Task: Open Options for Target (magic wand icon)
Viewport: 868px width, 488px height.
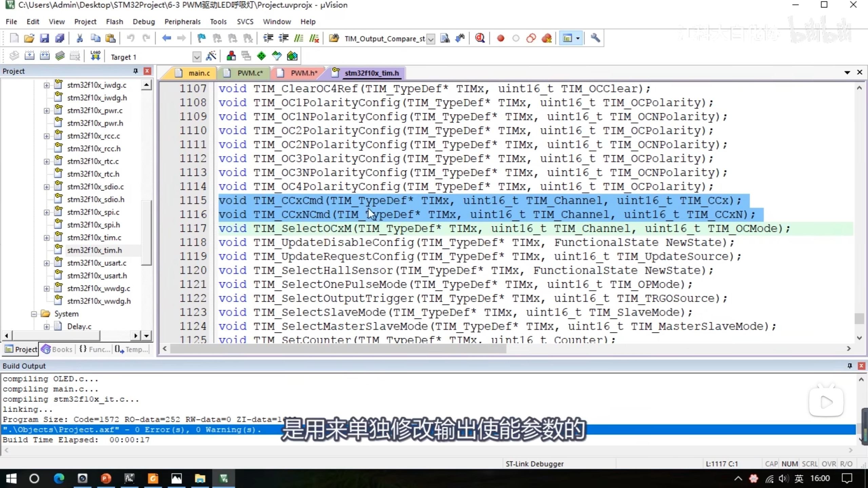Action: coord(211,56)
